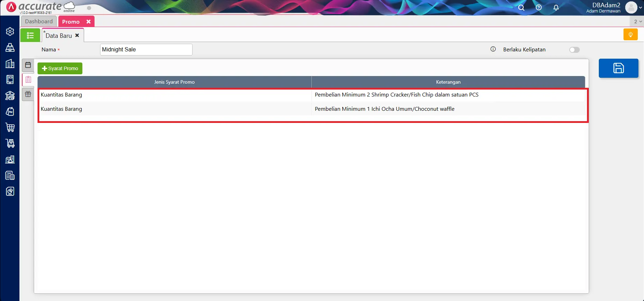Click the Nama field containing Midnight Sale

(x=146, y=50)
